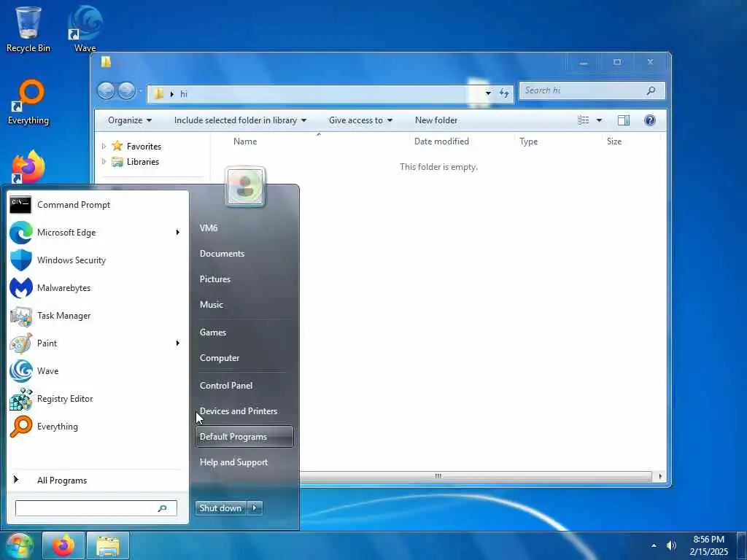
Task: Change view using the view icon
Action: click(584, 120)
